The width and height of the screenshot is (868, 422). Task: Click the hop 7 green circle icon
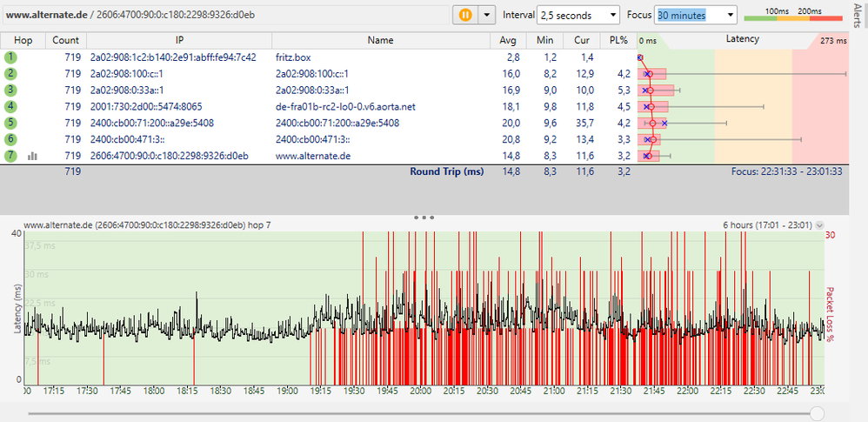[x=11, y=156]
